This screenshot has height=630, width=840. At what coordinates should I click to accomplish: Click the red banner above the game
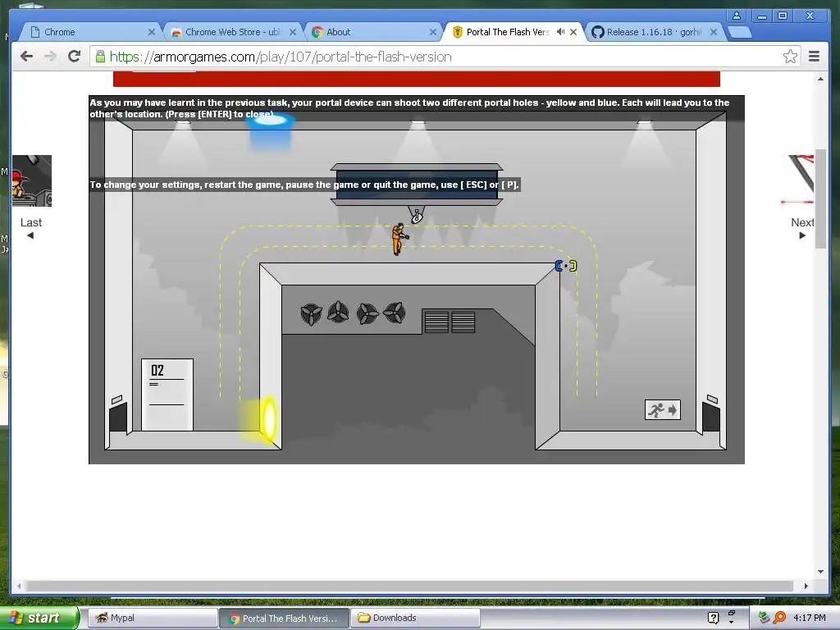pyautogui.click(x=416, y=78)
